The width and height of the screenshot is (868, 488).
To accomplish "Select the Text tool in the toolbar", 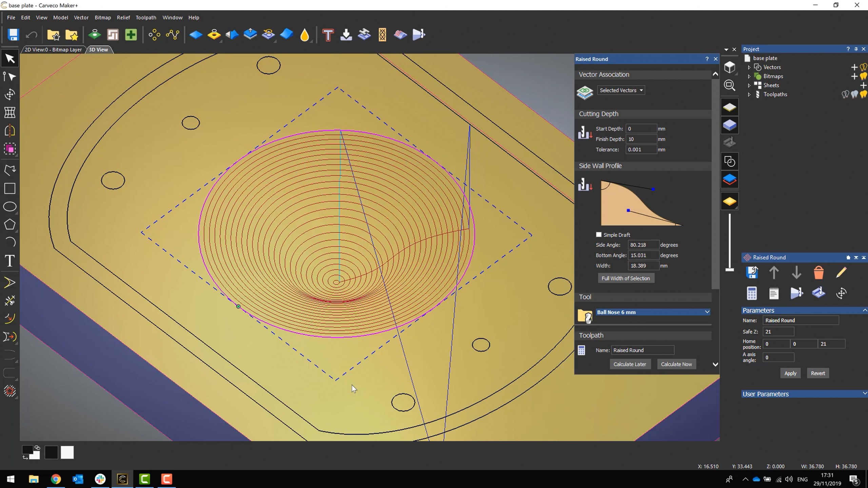I will pyautogui.click(x=9, y=261).
